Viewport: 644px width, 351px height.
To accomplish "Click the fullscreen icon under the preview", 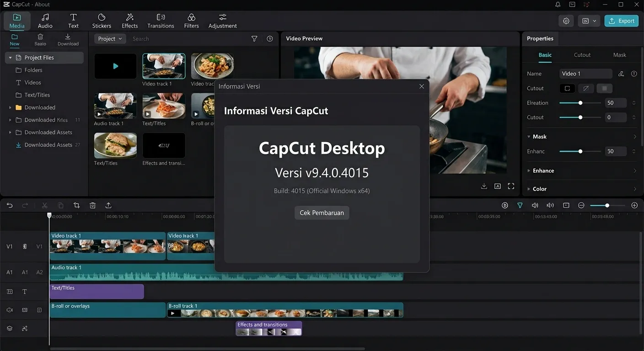I will click(x=511, y=186).
